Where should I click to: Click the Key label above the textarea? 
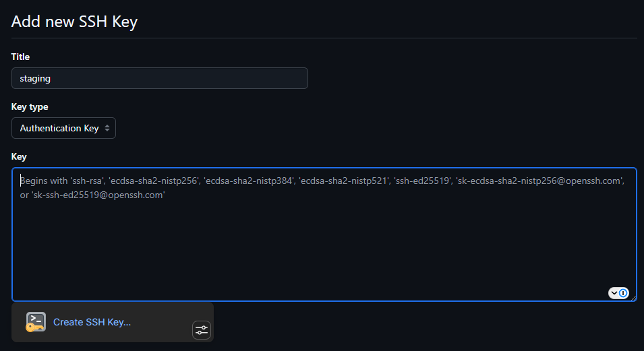pos(19,156)
